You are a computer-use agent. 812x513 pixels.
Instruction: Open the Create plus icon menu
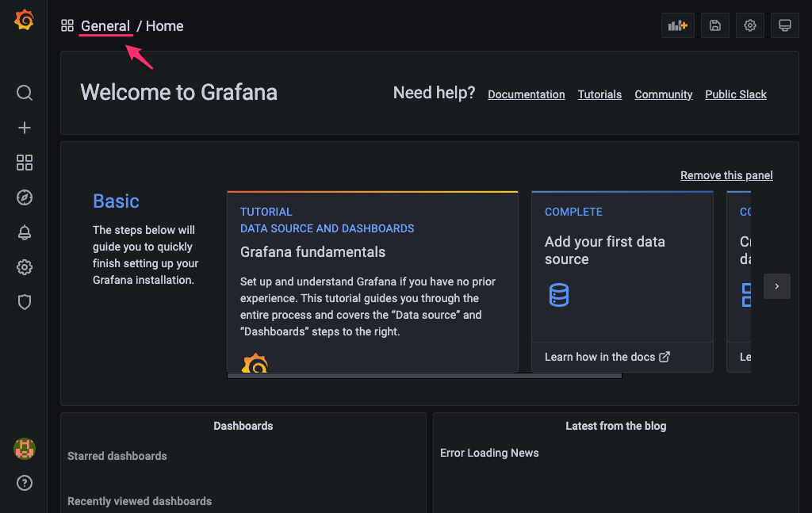pos(25,128)
